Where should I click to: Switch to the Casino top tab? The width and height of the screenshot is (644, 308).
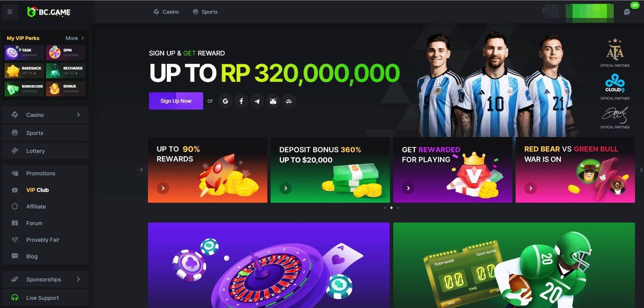click(166, 12)
